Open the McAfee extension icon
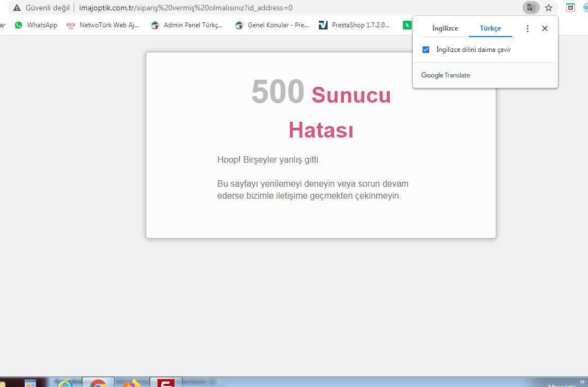The width and height of the screenshot is (588, 387). [570, 8]
